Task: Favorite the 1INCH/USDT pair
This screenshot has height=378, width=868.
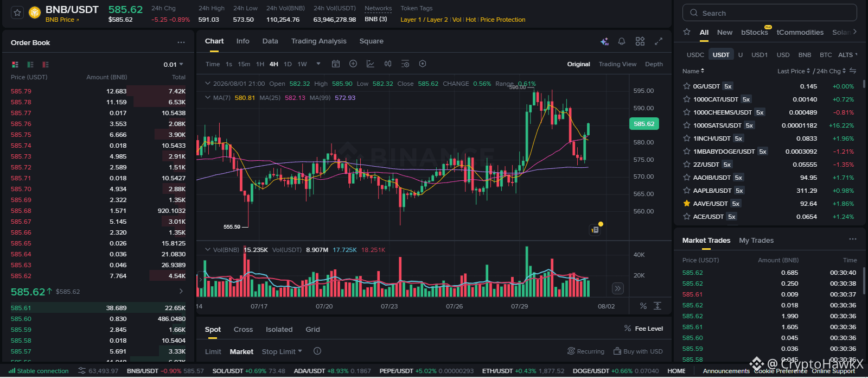Action: (x=687, y=138)
